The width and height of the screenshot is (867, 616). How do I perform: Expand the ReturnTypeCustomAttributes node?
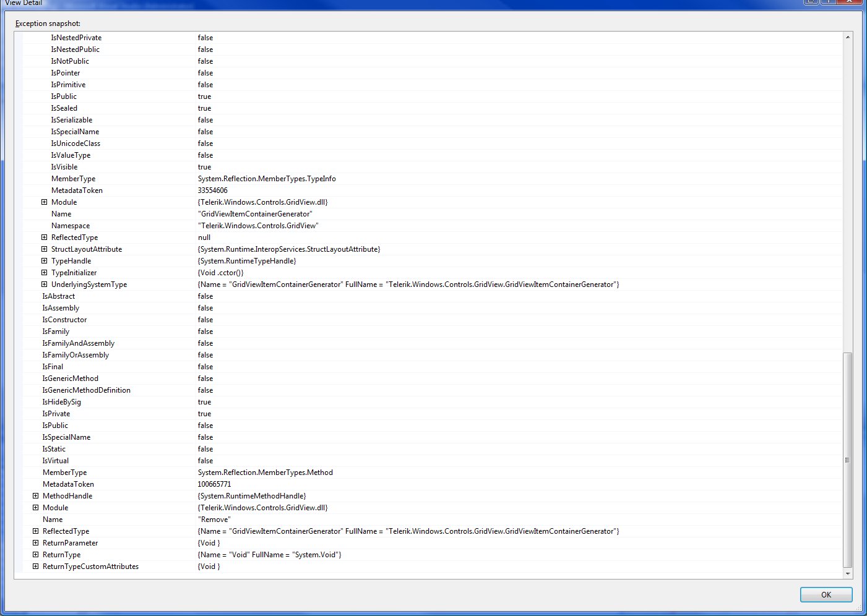[x=35, y=567]
